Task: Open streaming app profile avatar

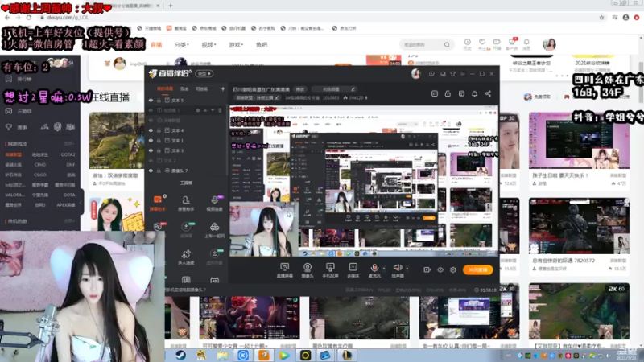Action: 415,73
